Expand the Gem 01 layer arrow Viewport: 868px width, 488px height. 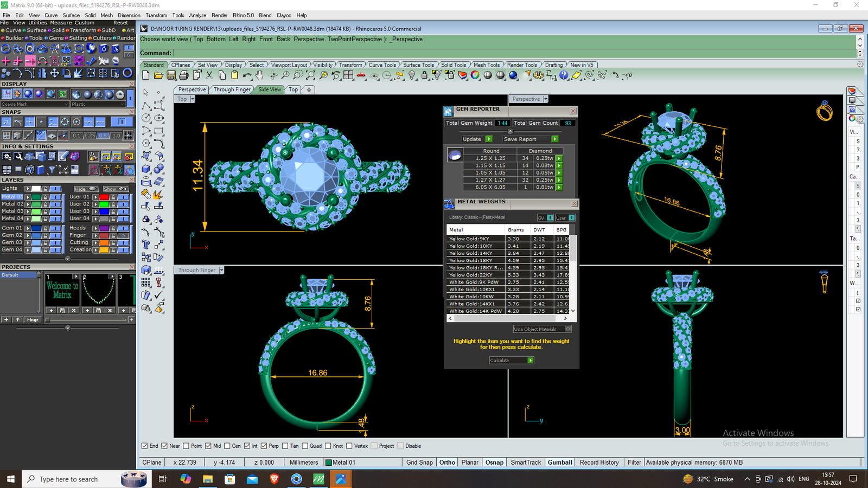27,228
